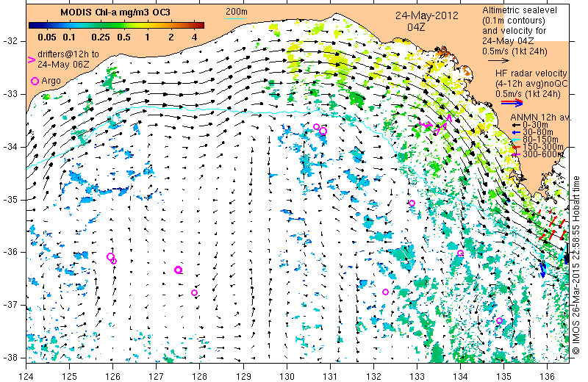Screen dimensions: 588x382
Task: Click the '0-30m' depth label
Action: click(x=535, y=125)
